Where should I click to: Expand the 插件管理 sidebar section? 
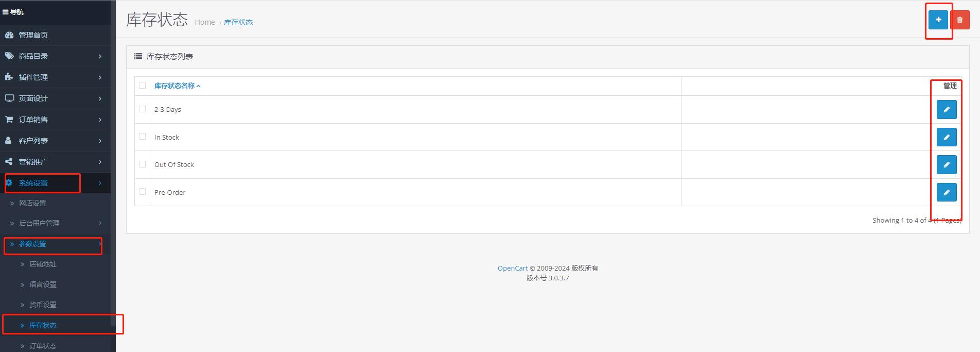coord(33,77)
